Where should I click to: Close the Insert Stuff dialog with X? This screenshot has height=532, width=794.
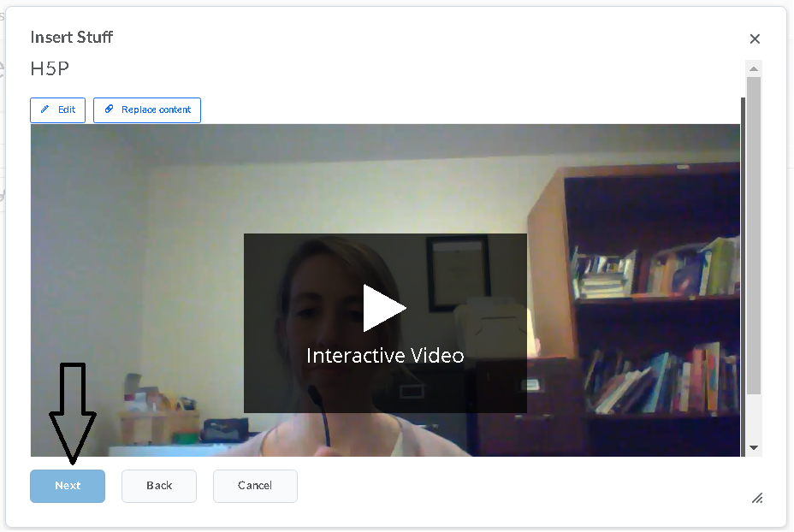pos(755,39)
